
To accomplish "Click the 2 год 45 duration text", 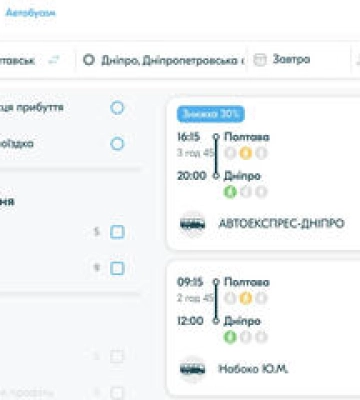I will click(x=195, y=298).
